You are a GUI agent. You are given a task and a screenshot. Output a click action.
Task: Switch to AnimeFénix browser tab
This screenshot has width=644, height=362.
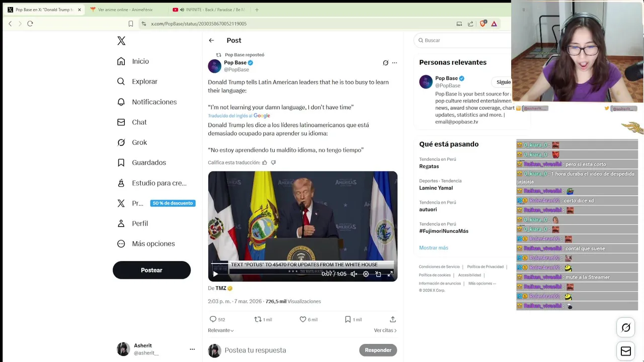pyautogui.click(x=126, y=10)
